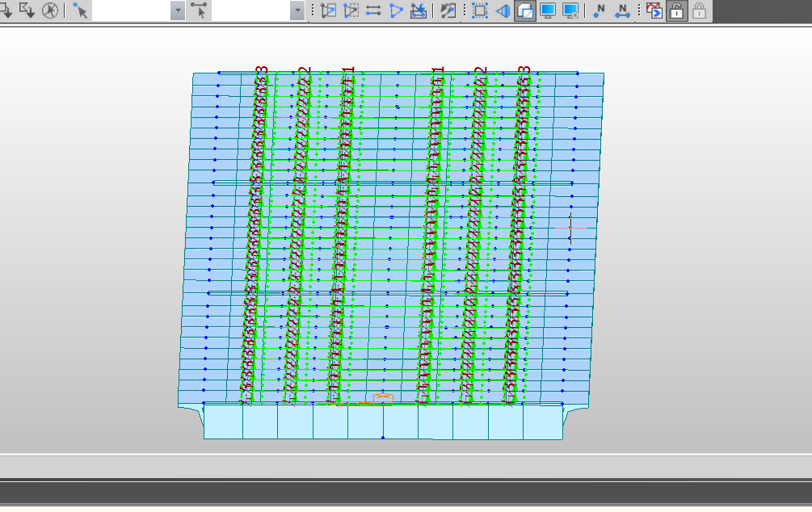Screen dimensions: 812x512
Task: Click the element selection cursor tool
Action: click(x=199, y=10)
